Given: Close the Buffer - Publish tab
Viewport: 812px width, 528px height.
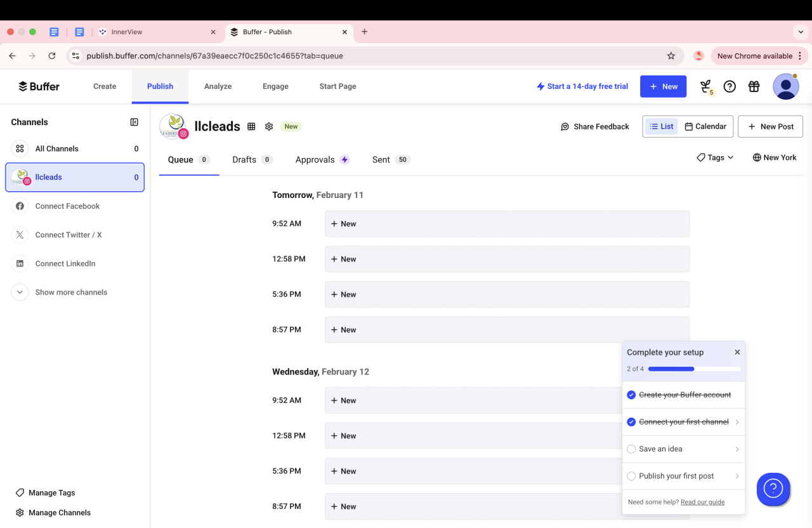Looking at the screenshot, I should (344, 32).
